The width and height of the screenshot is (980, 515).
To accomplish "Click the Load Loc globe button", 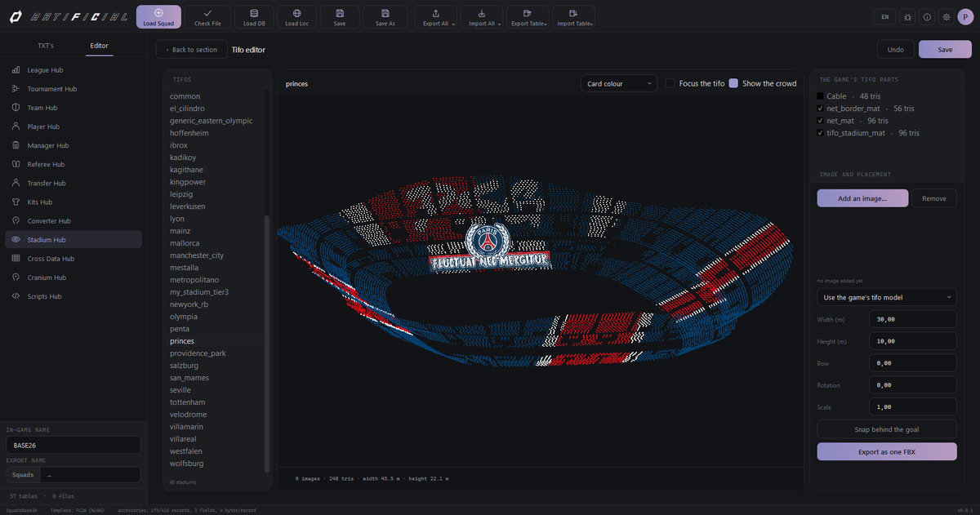I will (297, 17).
